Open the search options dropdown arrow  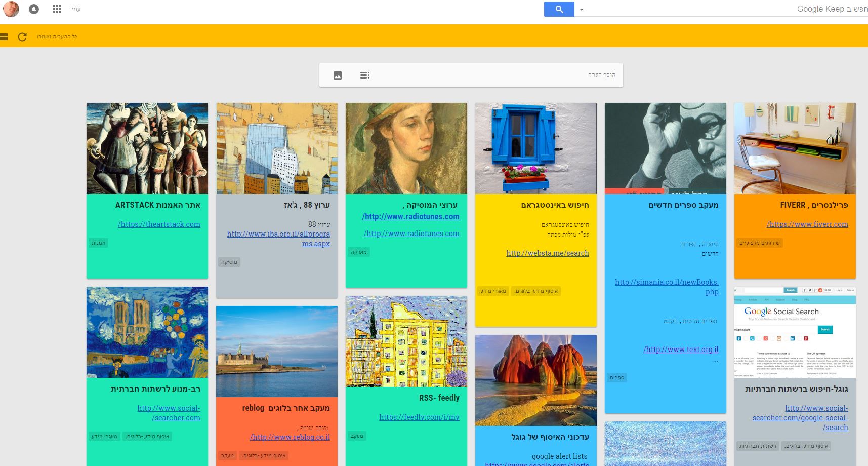click(582, 10)
